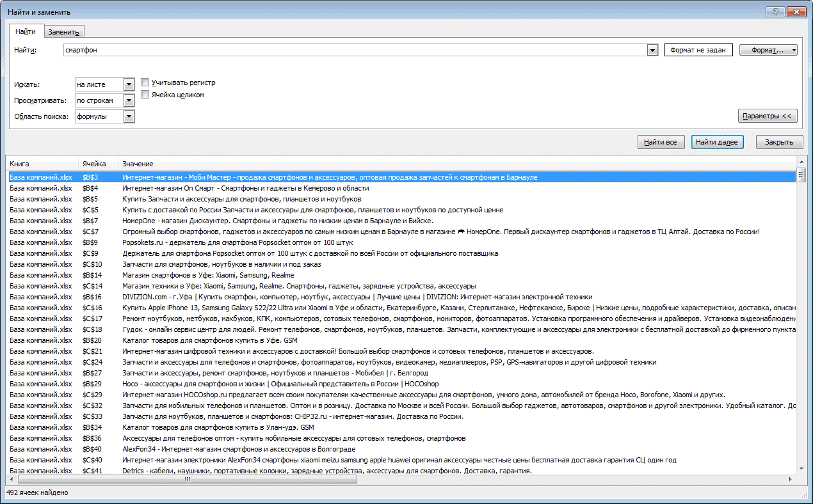Screen dimensions: 813x504
Task: Click the Закрыть button
Action: 780,142
